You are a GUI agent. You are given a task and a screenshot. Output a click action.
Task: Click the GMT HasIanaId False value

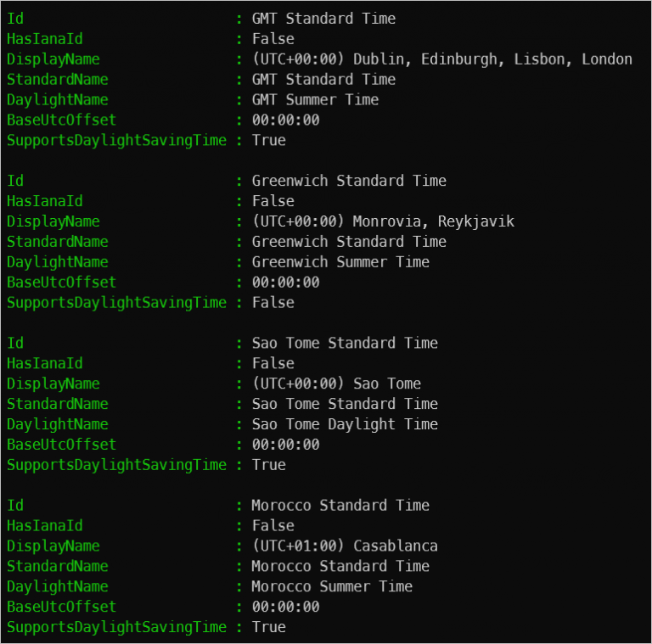[273, 39]
